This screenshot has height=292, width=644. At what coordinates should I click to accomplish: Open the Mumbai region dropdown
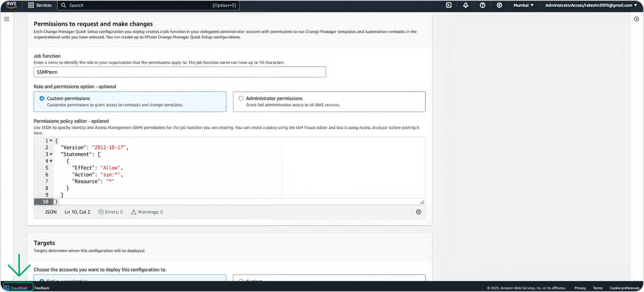523,5
